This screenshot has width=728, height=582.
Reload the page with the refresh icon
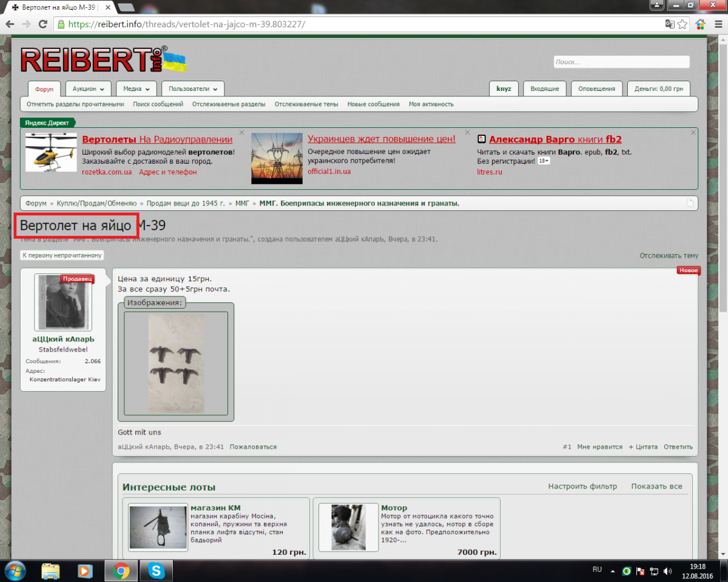pos(42,24)
